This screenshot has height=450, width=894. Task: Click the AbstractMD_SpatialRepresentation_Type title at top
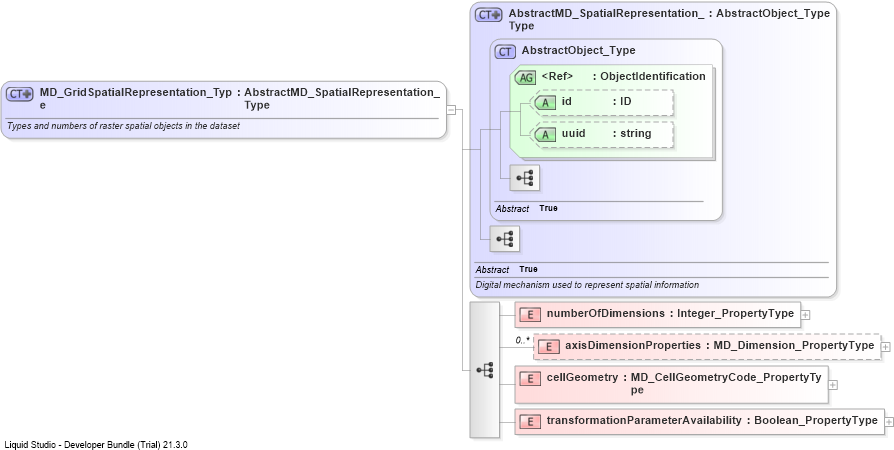click(607, 19)
